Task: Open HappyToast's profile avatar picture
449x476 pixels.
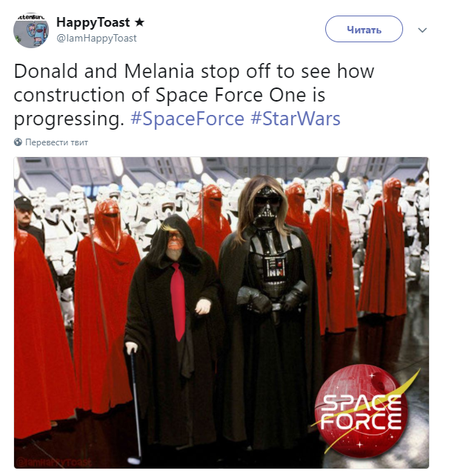Action: (x=31, y=30)
